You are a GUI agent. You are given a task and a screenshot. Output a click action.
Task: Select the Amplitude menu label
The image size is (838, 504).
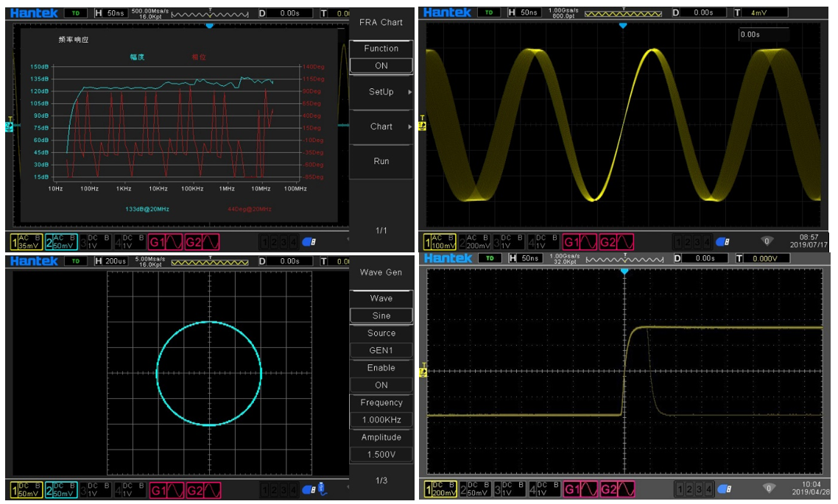point(381,437)
